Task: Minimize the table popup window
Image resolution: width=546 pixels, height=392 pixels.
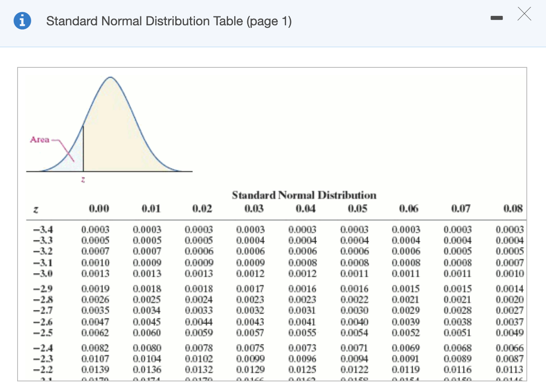Action: pos(497,18)
